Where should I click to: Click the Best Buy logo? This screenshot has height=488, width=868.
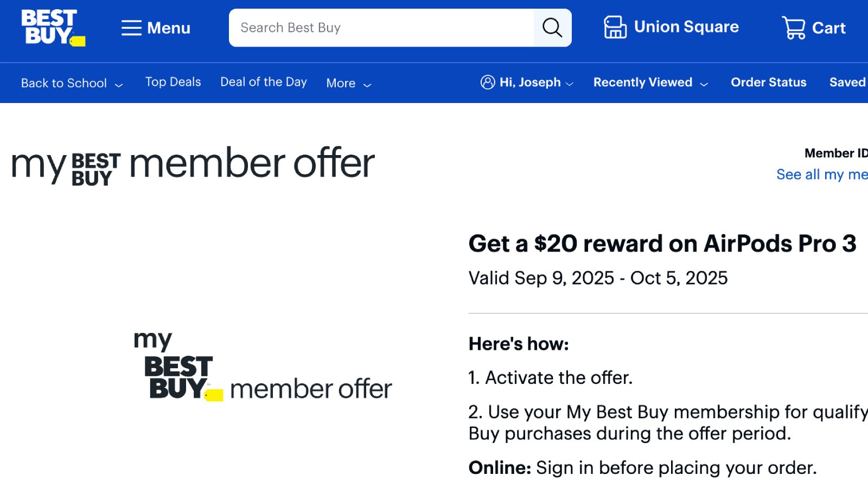53,28
